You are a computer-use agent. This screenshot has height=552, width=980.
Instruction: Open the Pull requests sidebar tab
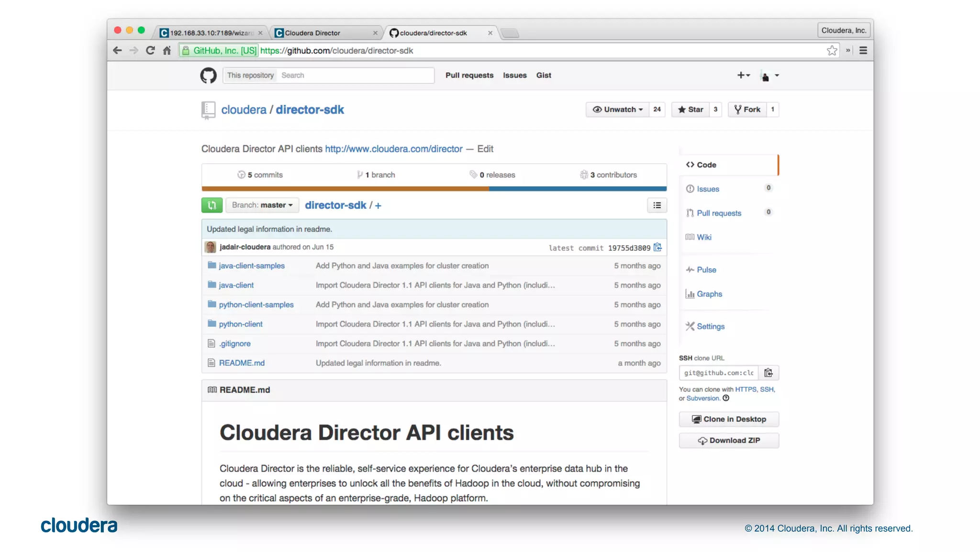(729, 213)
